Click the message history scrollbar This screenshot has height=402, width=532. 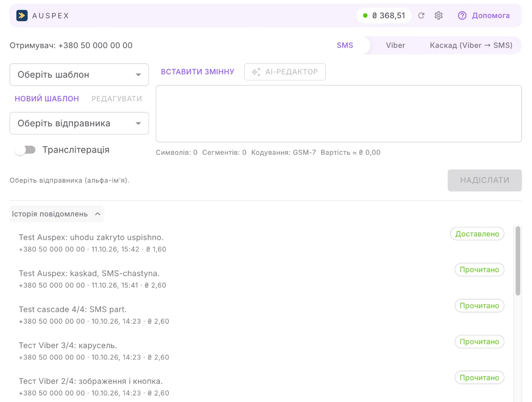pyautogui.click(x=518, y=261)
